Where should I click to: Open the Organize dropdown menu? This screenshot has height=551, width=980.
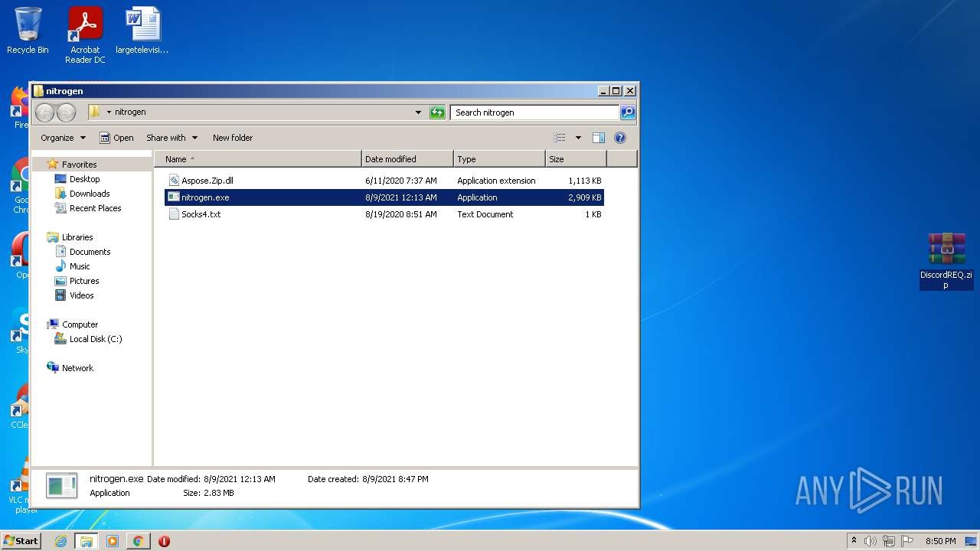63,138
